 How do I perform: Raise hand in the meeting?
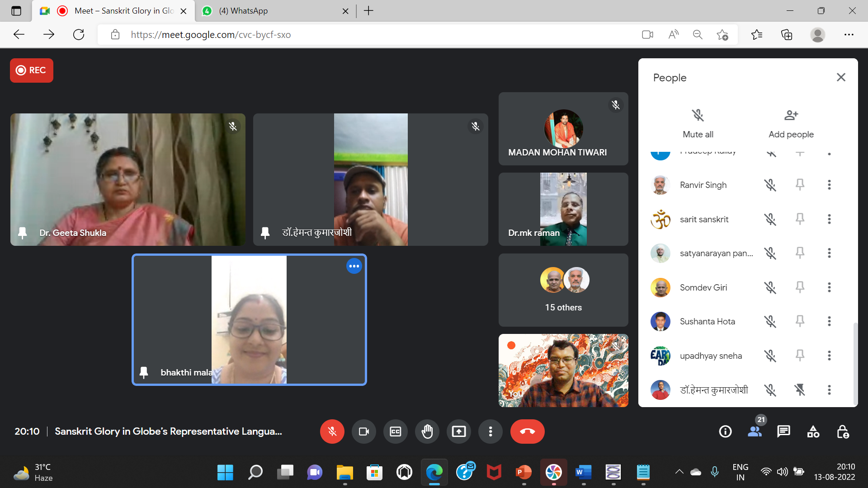(x=427, y=432)
